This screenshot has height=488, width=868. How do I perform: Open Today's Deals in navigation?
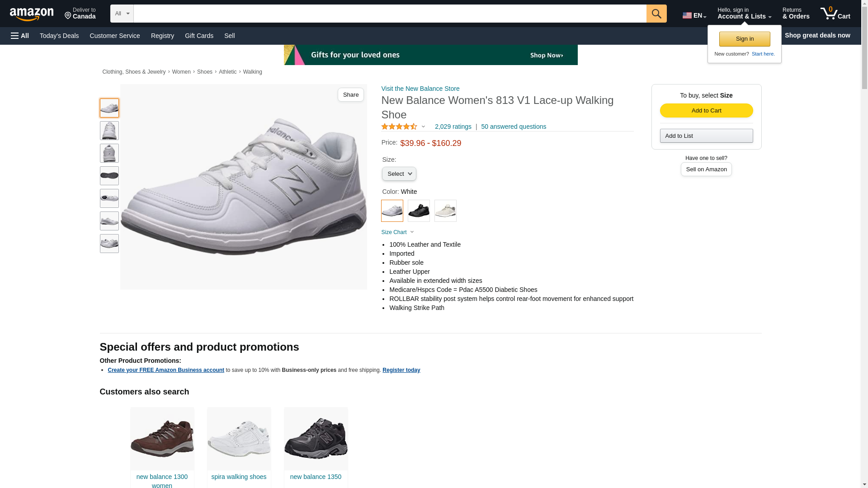point(59,36)
